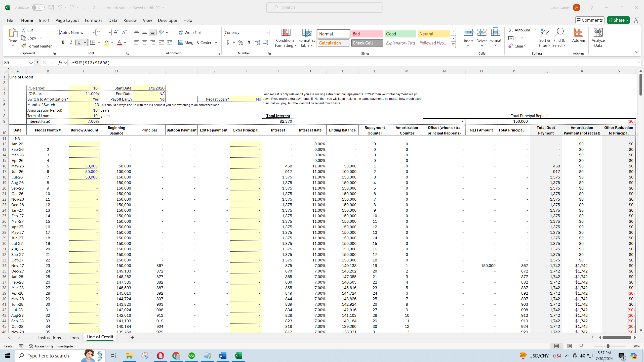Click the Save icon in title bar
The width and height of the screenshot is (644, 362).
51,8
